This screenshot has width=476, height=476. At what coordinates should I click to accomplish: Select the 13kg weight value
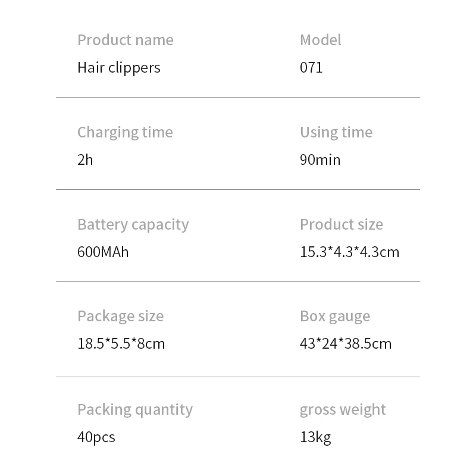(315, 437)
